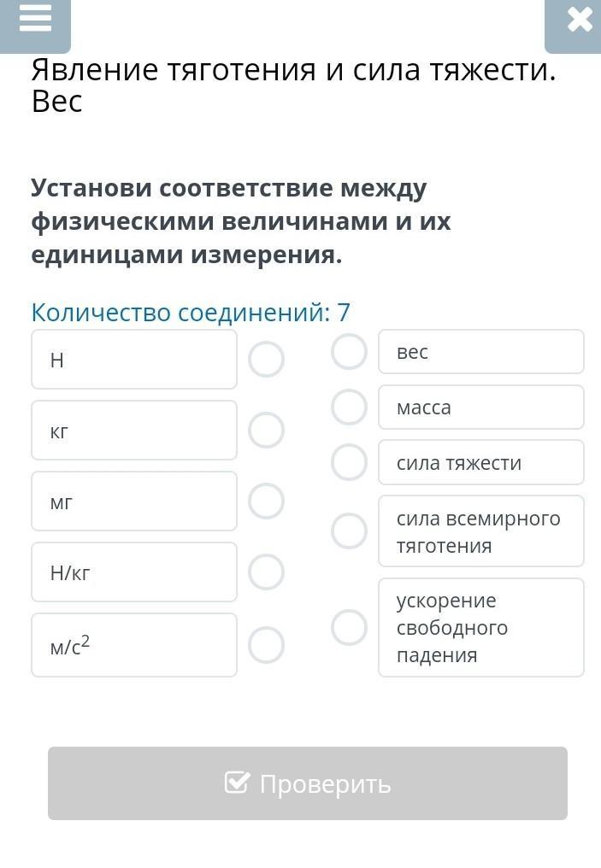Click the Проверить check button

308,783
